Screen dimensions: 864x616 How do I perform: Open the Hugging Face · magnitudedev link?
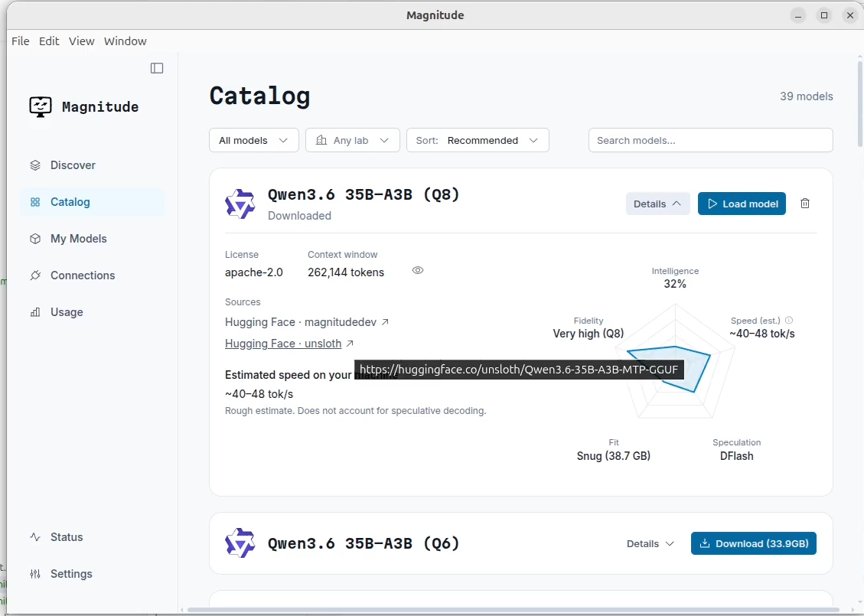pyautogui.click(x=307, y=322)
